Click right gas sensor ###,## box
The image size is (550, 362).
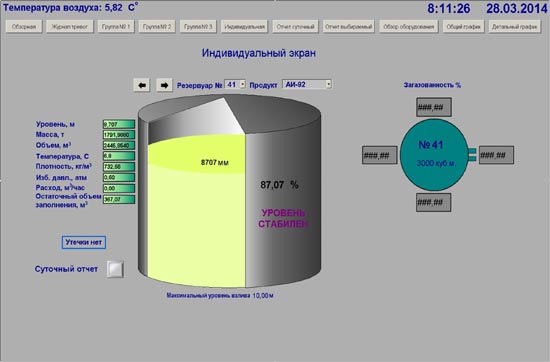click(x=496, y=155)
